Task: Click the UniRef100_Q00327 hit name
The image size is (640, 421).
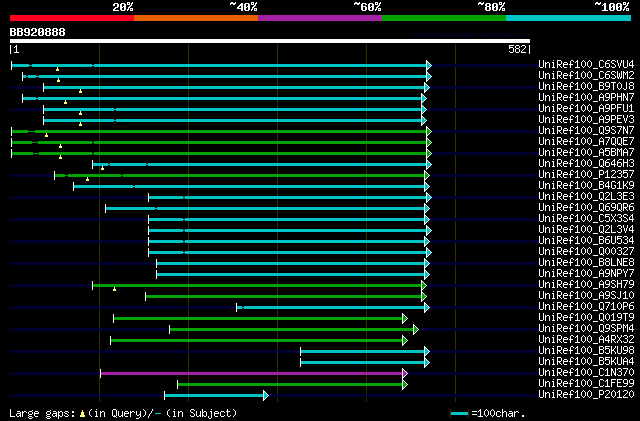Action: point(586,252)
